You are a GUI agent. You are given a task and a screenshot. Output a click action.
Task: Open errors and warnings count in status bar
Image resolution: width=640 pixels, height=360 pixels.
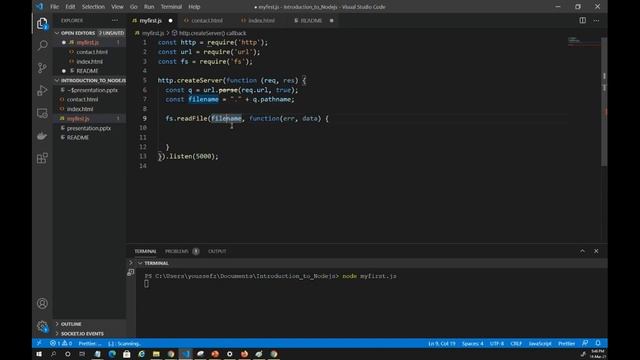61,343
